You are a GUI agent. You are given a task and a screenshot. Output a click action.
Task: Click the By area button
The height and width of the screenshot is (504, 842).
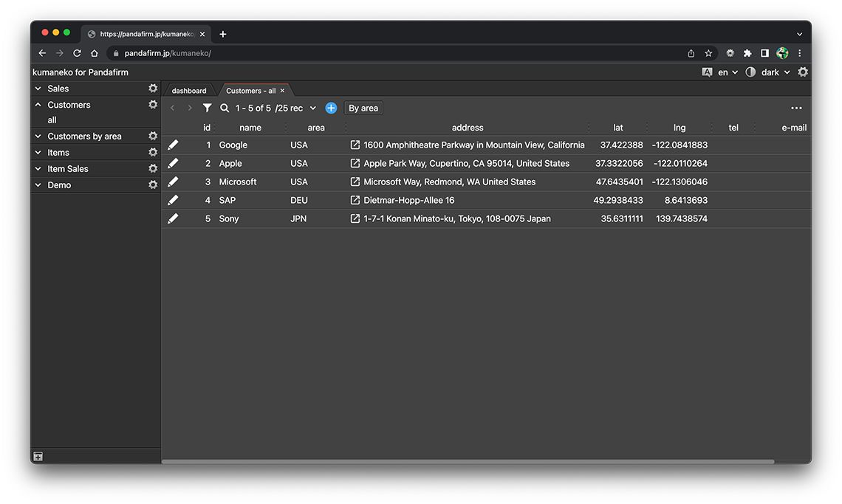click(x=363, y=108)
